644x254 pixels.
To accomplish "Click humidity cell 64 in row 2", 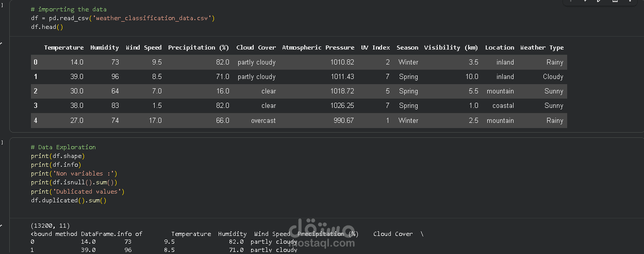I will tap(115, 91).
